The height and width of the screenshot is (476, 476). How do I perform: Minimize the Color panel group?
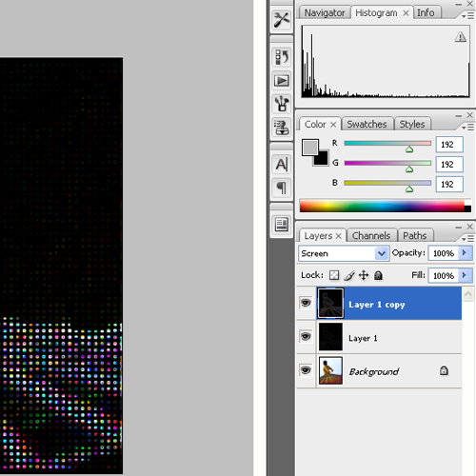[459, 116]
